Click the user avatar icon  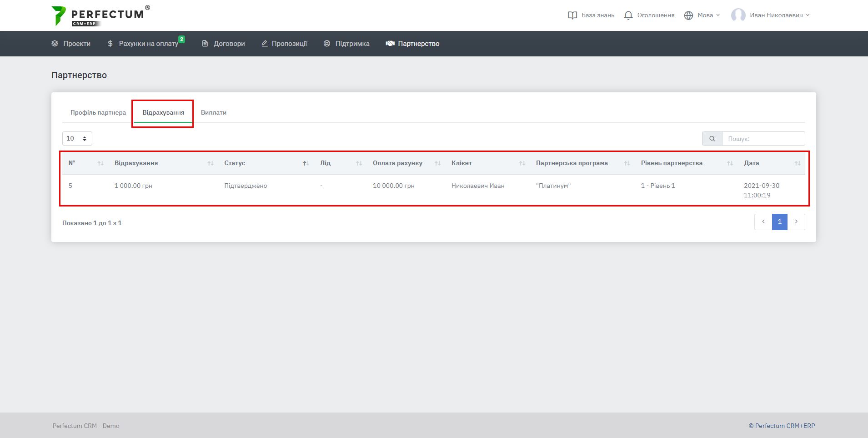[738, 15]
